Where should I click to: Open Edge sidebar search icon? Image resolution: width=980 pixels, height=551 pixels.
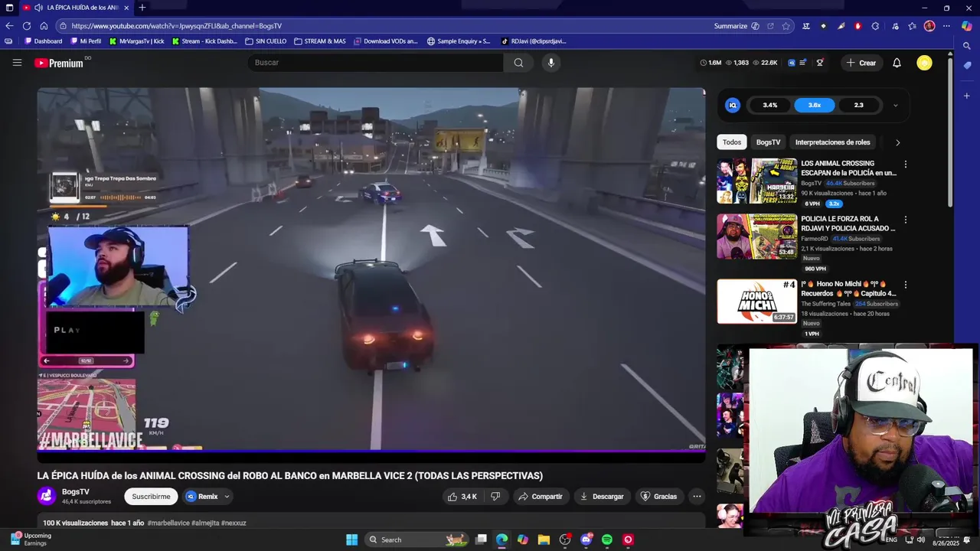pyautogui.click(x=967, y=46)
